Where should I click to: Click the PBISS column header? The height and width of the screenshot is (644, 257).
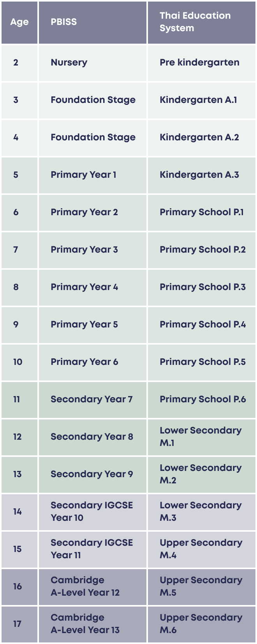click(64, 22)
